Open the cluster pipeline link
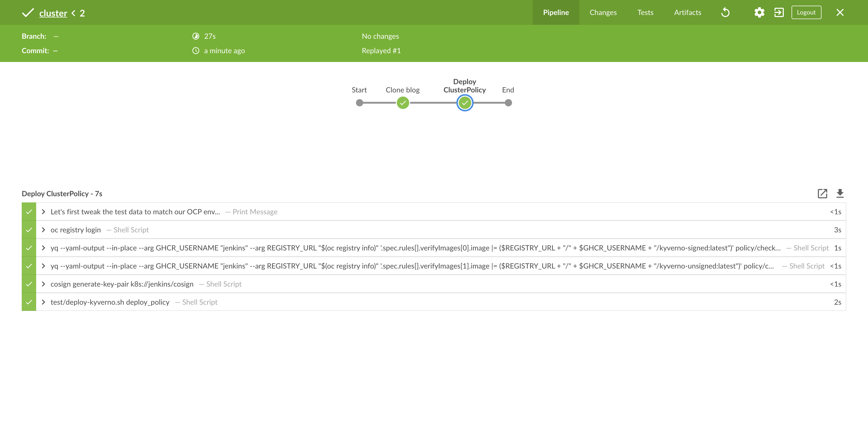 (53, 13)
